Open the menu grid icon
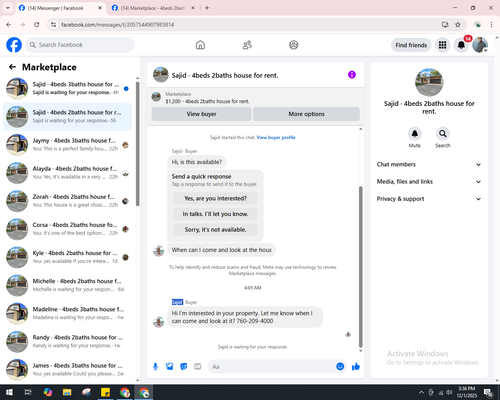Viewport: 500px width, 400px height. click(x=442, y=45)
